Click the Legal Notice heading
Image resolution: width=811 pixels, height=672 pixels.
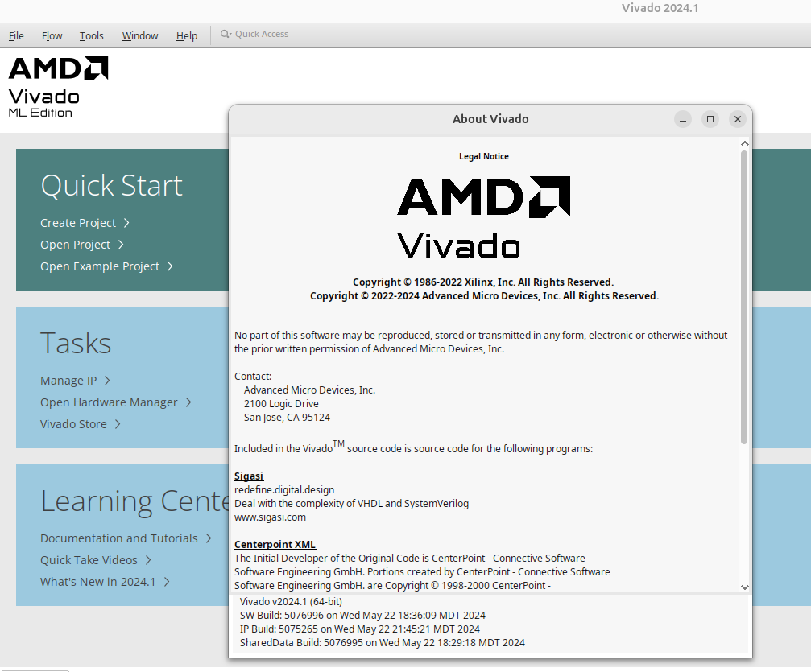[483, 156]
